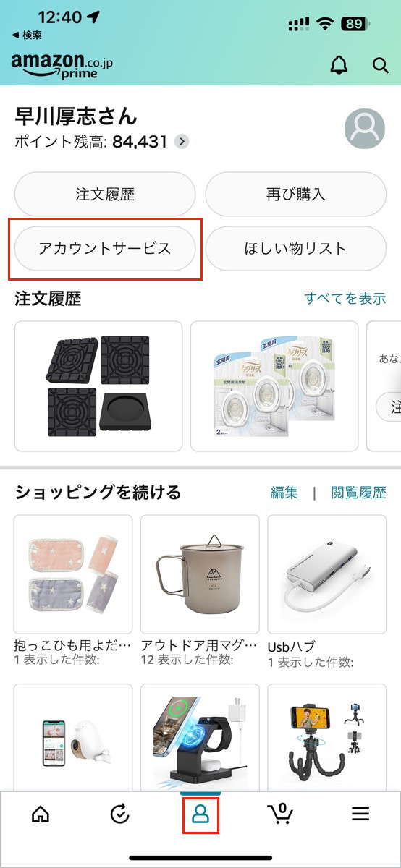This screenshot has height=868, width=401.
Task: Open the buy-again clock icon tab
Action: 119,814
